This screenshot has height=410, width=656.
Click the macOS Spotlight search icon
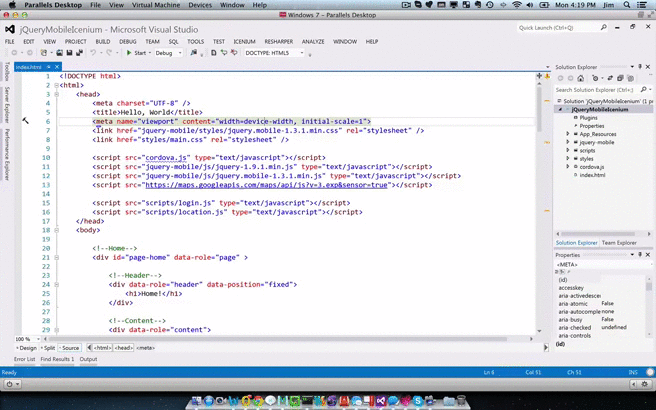[627, 5]
